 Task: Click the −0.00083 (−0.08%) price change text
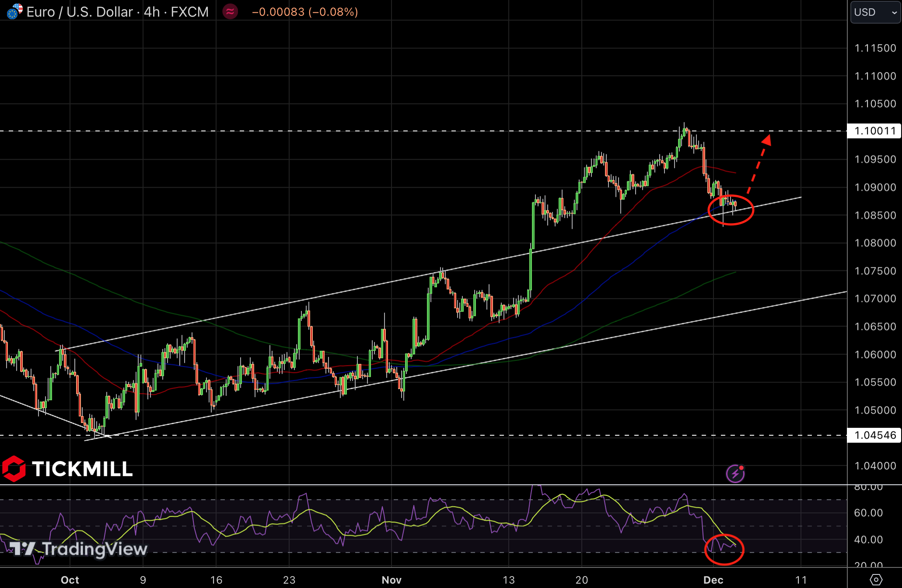tap(305, 12)
